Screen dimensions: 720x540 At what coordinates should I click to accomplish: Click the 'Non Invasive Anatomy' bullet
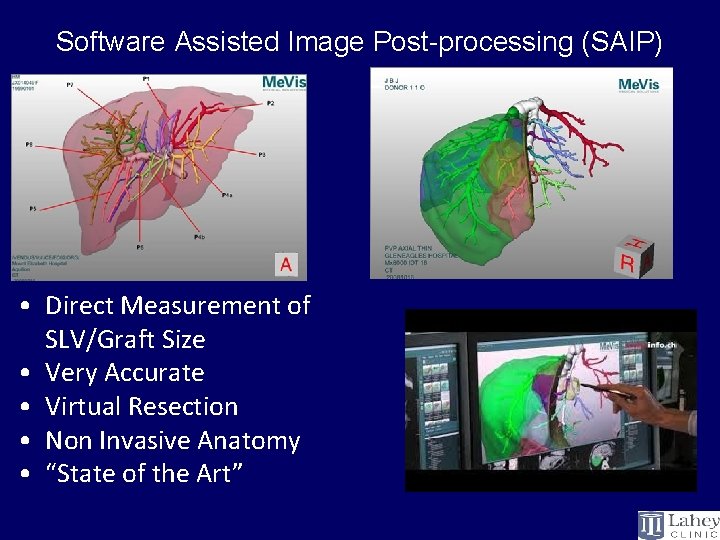point(173,441)
